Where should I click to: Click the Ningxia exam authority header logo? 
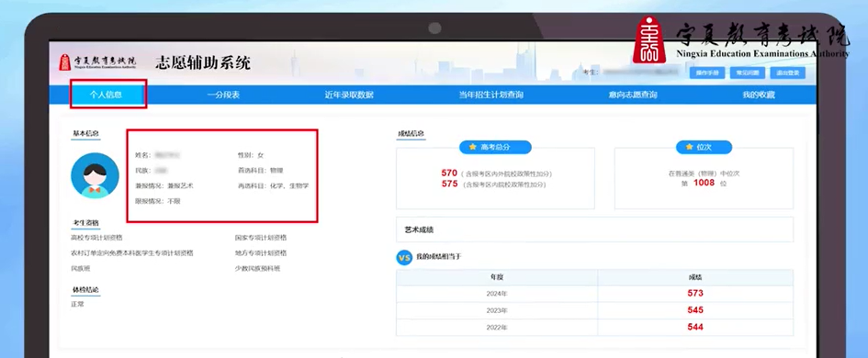tap(97, 62)
